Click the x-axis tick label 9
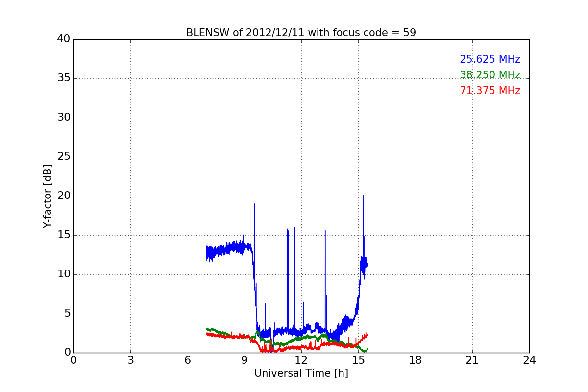This screenshot has width=588, height=392. (x=245, y=360)
